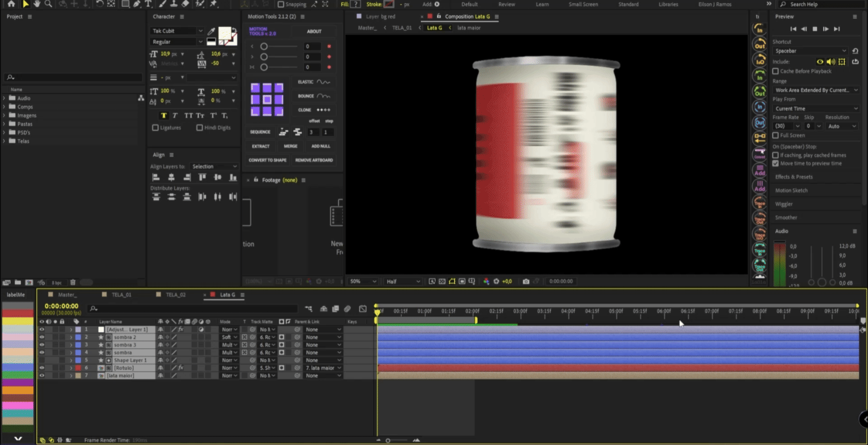Click the ADD NULL button
The width and height of the screenshot is (868, 445).
coord(321,146)
